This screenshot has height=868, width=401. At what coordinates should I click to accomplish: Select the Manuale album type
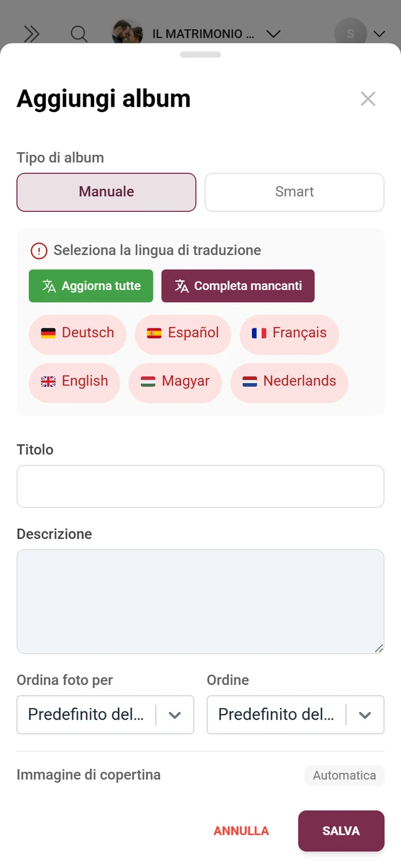pyautogui.click(x=107, y=192)
